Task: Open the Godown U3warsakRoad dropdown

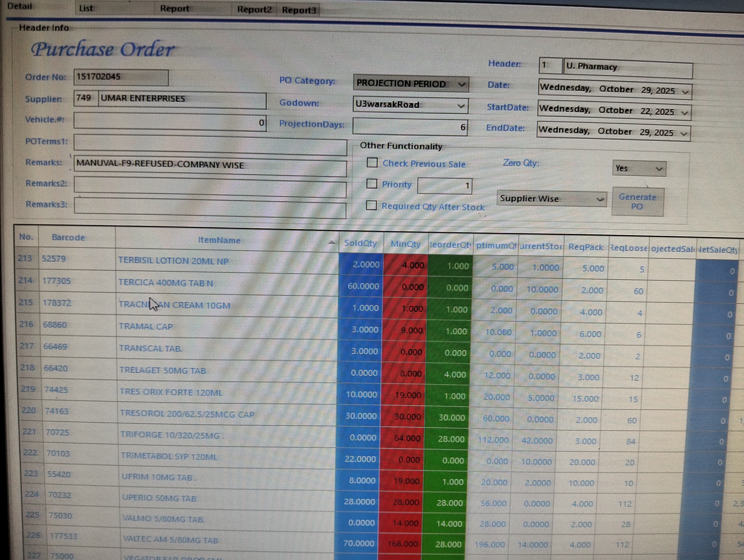Action: 461,106
